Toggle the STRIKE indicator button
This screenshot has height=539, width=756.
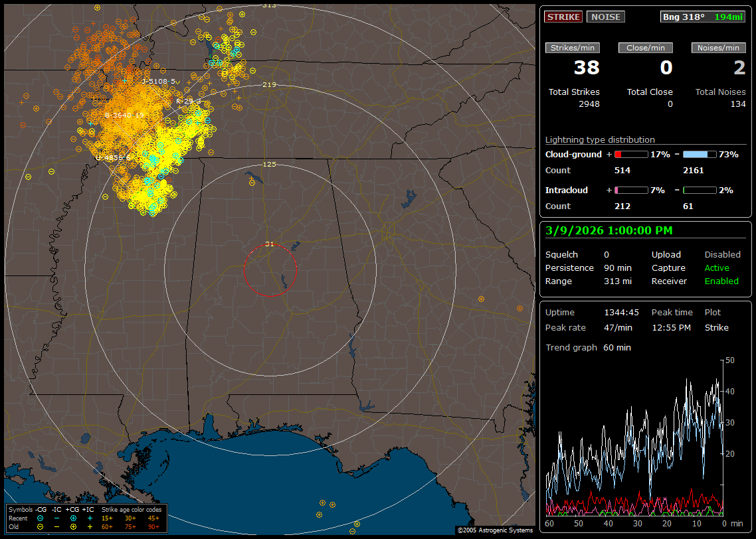click(x=563, y=17)
